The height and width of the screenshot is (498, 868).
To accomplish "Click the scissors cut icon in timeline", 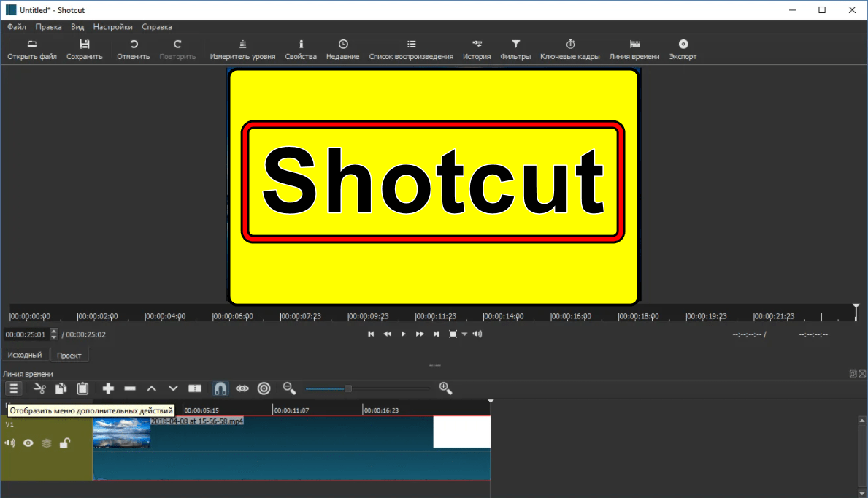I will [x=39, y=388].
